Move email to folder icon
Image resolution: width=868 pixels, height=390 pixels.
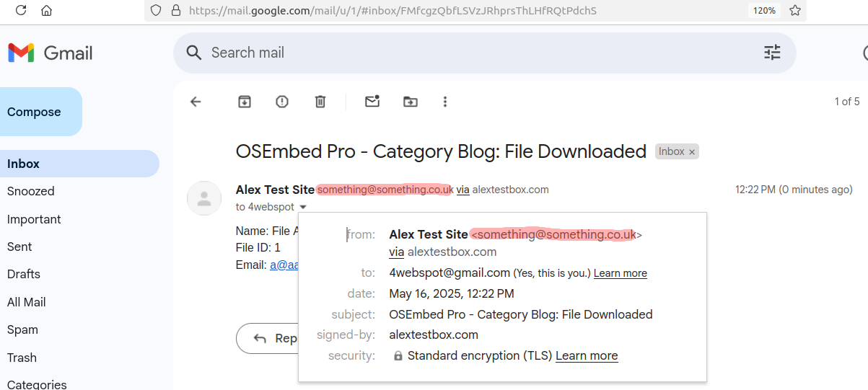(410, 102)
